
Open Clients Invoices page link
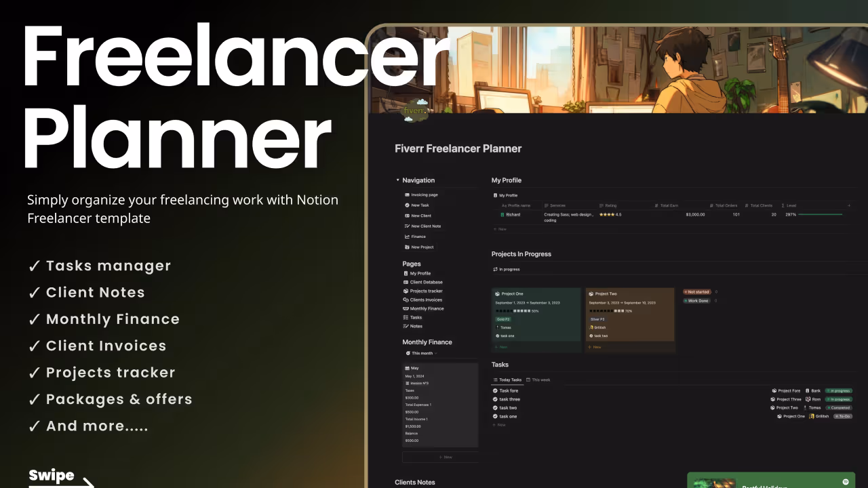tap(422, 300)
